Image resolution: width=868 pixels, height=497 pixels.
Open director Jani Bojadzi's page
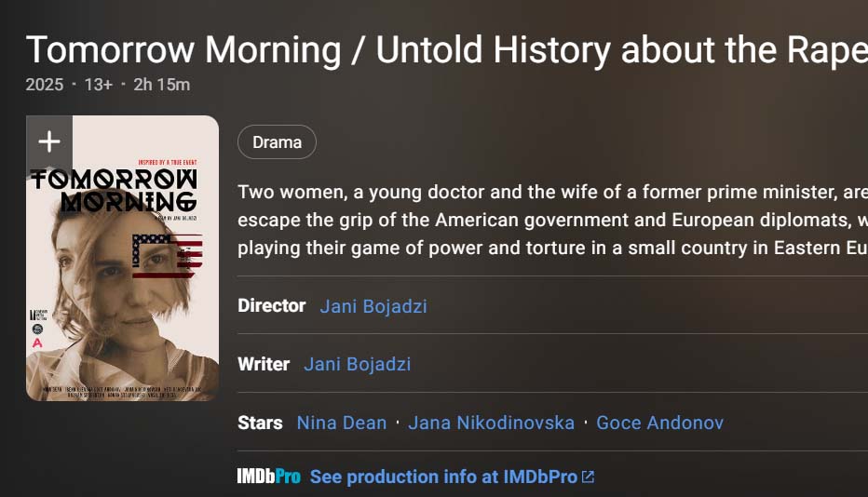pyautogui.click(x=373, y=306)
